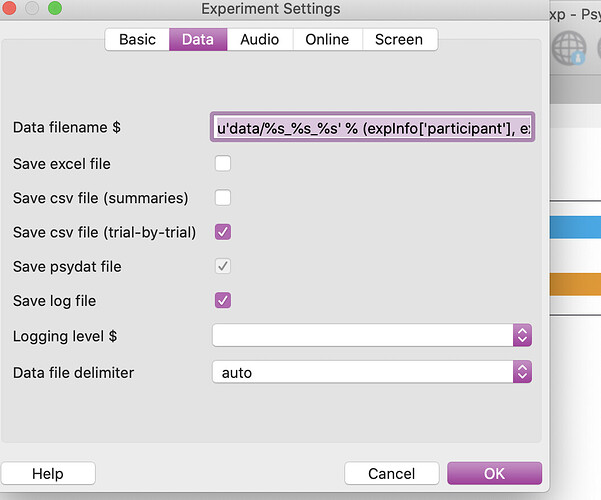Screen dimensions: 601x500
Task: Click the Data filename text field
Action: pos(371,128)
